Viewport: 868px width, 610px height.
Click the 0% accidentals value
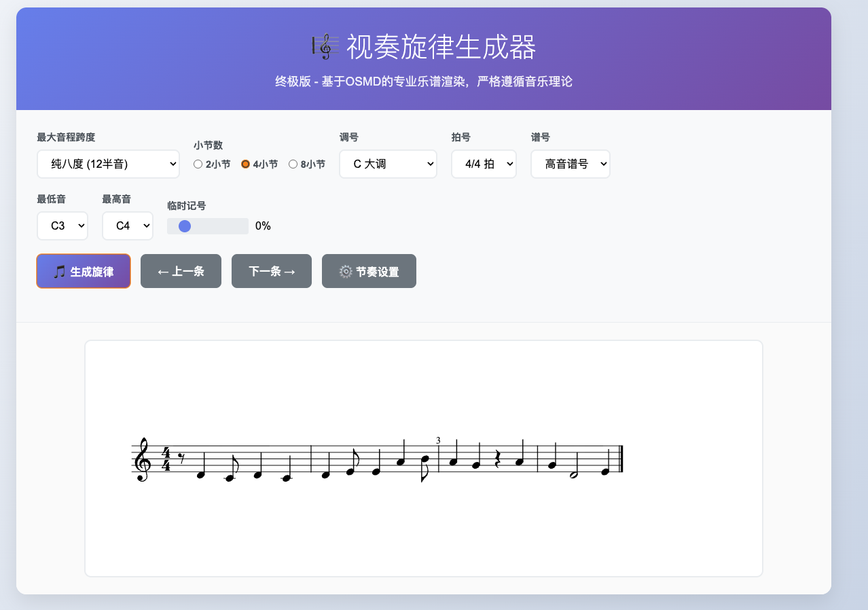tap(263, 226)
